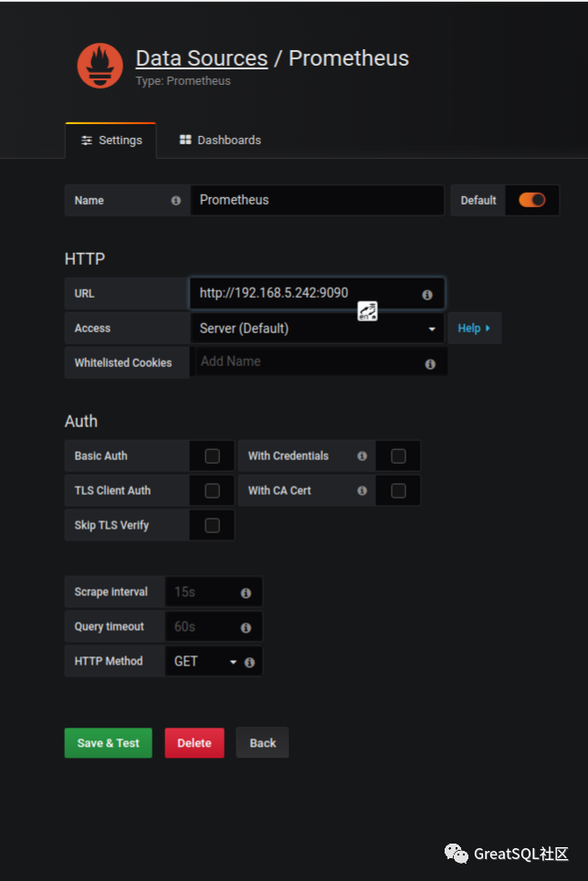Click the Query timeout 60s field
588x881 pixels.
pos(214,626)
